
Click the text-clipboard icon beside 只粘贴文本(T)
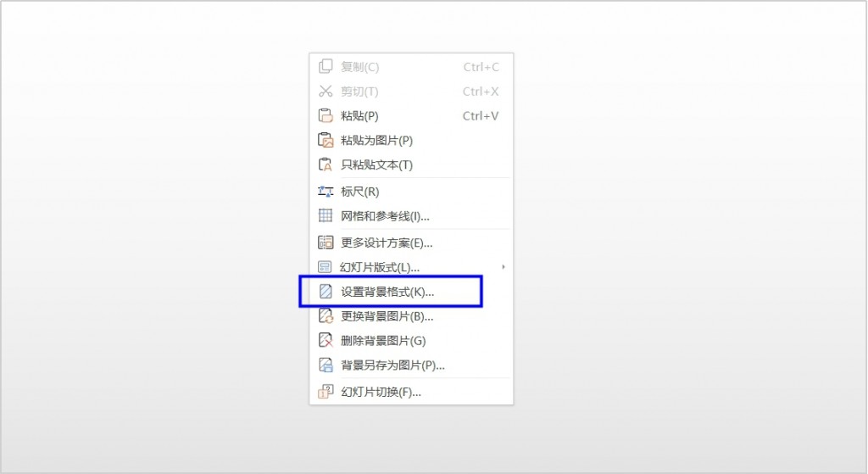(325, 165)
